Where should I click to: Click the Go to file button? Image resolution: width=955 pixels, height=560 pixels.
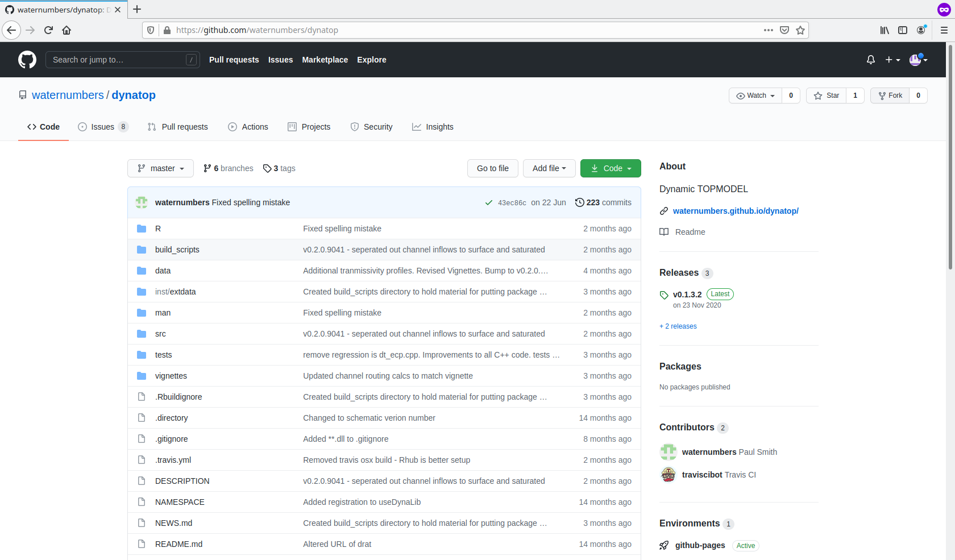(x=493, y=168)
